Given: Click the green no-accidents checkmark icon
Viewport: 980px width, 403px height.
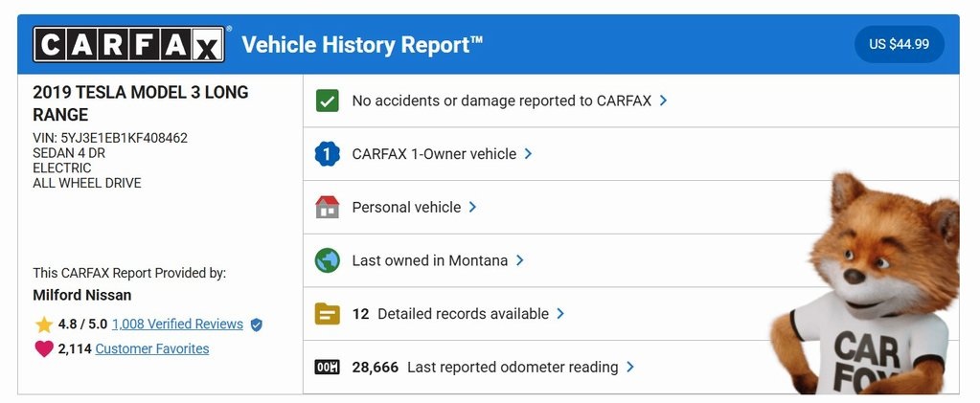Looking at the screenshot, I should pyautogui.click(x=328, y=101).
